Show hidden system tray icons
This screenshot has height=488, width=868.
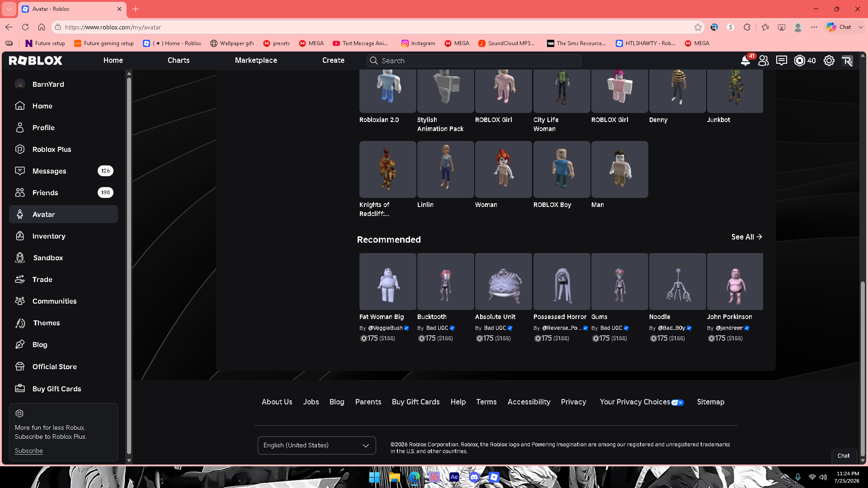pyautogui.click(x=784, y=477)
